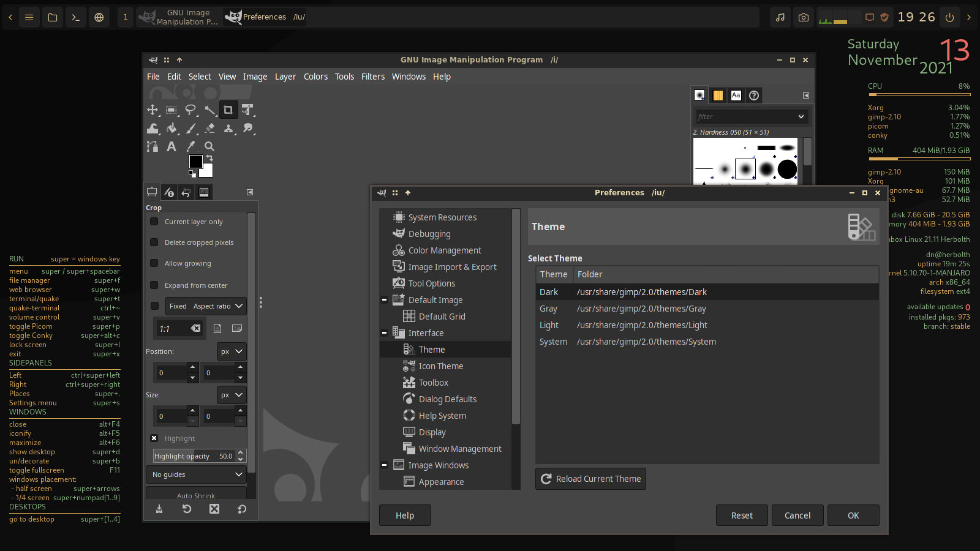Image resolution: width=980 pixels, height=551 pixels.
Task: Select the Free Select lasso tool
Action: [190, 110]
